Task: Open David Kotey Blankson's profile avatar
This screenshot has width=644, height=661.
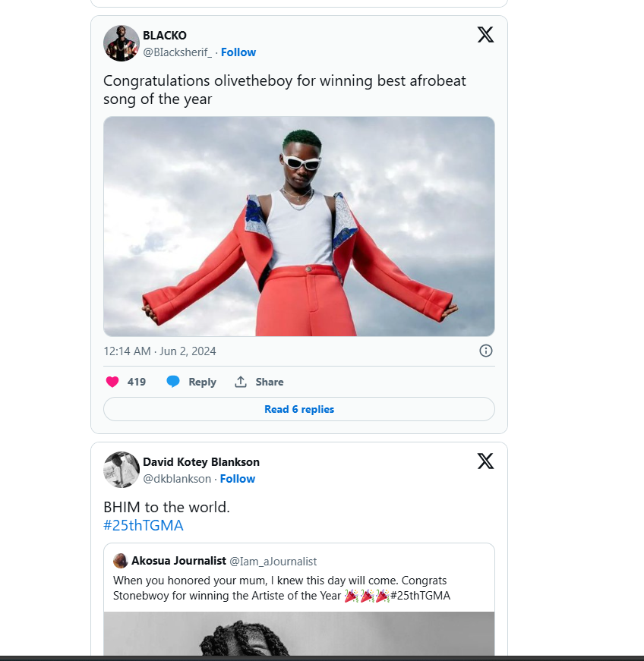Action: pos(122,470)
